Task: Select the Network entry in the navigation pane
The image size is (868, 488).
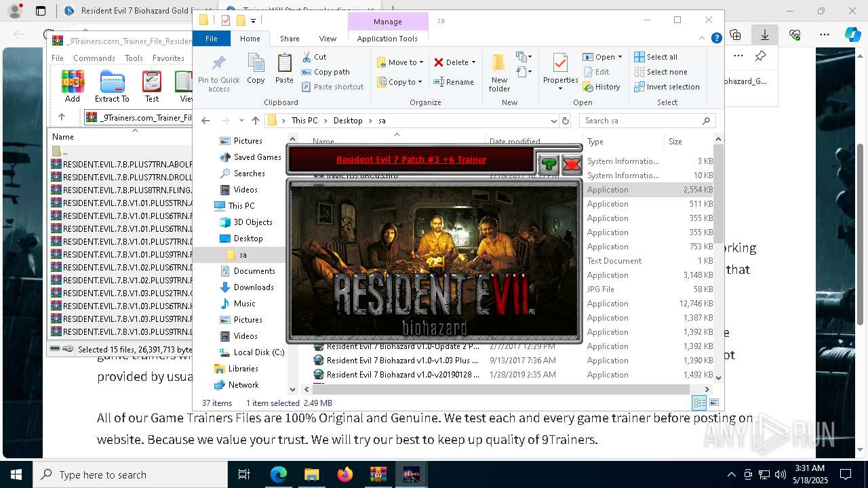Action: coord(243,385)
